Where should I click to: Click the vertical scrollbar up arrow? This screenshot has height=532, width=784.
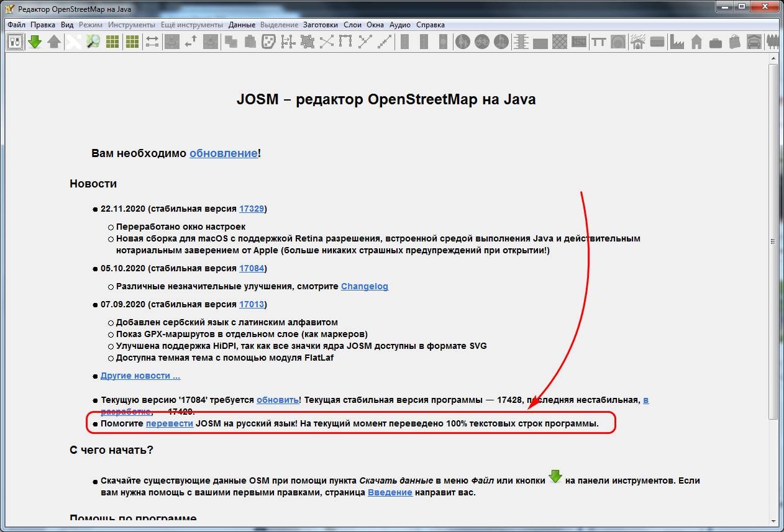(773, 59)
